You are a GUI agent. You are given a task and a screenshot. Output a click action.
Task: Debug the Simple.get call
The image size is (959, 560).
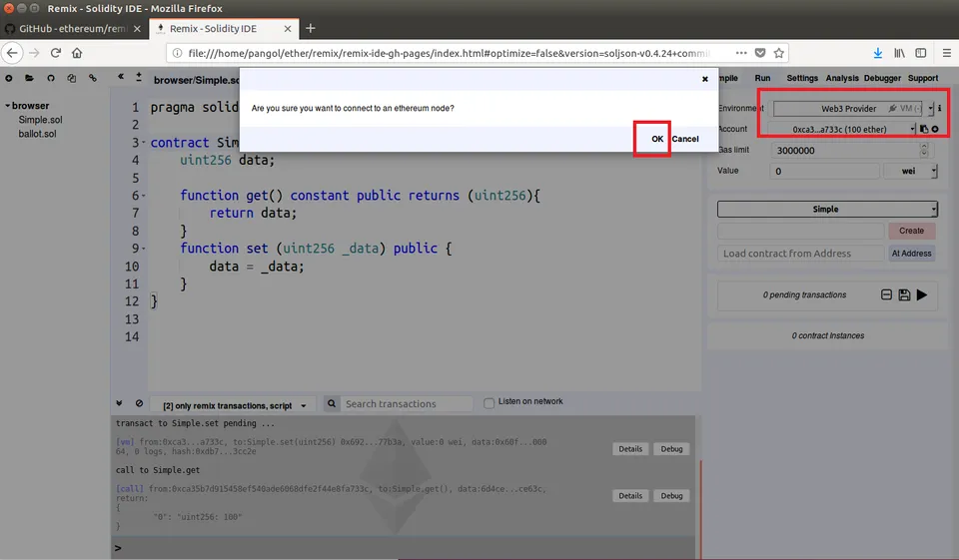tap(671, 496)
